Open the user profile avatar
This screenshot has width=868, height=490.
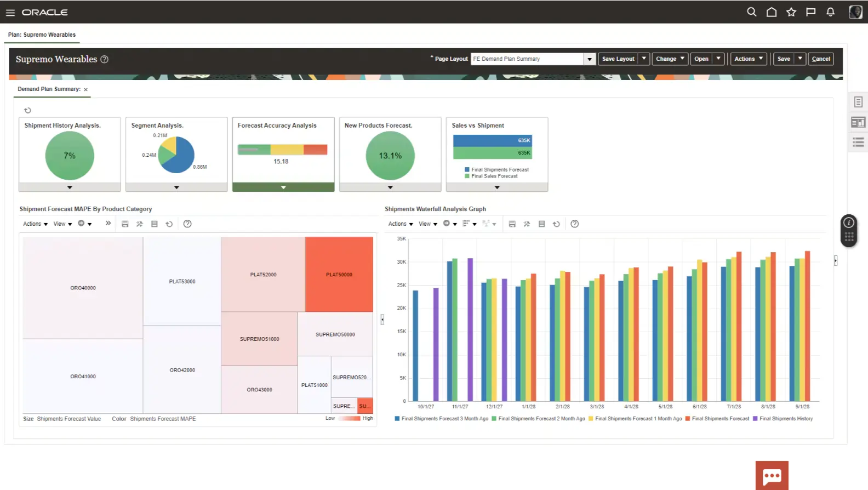point(855,12)
